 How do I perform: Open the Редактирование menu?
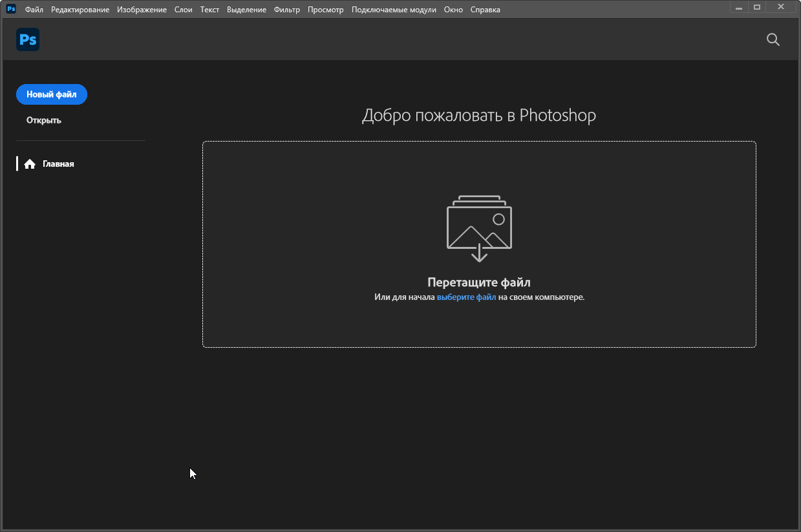pyautogui.click(x=80, y=10)
